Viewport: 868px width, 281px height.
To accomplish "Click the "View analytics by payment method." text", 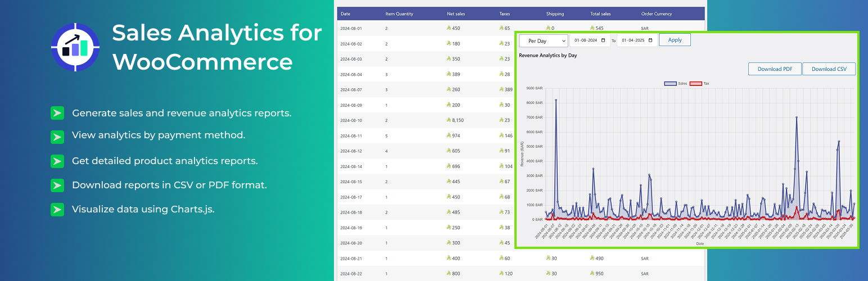I will click(x=159, y=135).
